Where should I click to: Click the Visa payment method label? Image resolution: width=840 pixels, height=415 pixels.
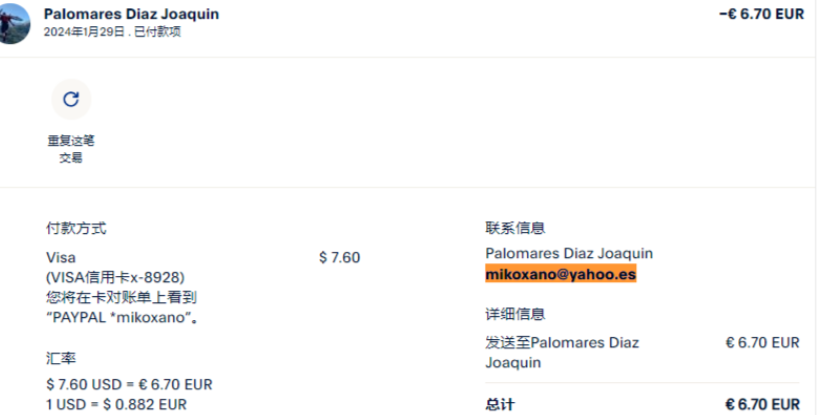tap(61, 257)
